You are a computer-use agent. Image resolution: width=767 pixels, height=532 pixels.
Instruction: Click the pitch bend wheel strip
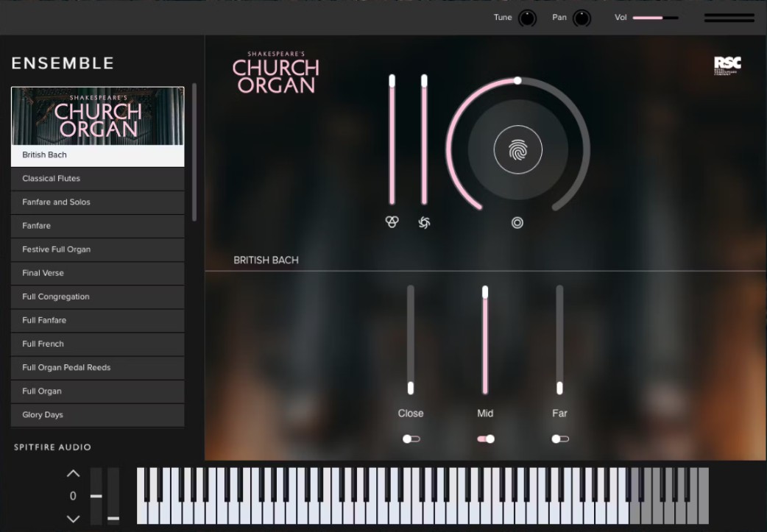[x=96, y=496]
